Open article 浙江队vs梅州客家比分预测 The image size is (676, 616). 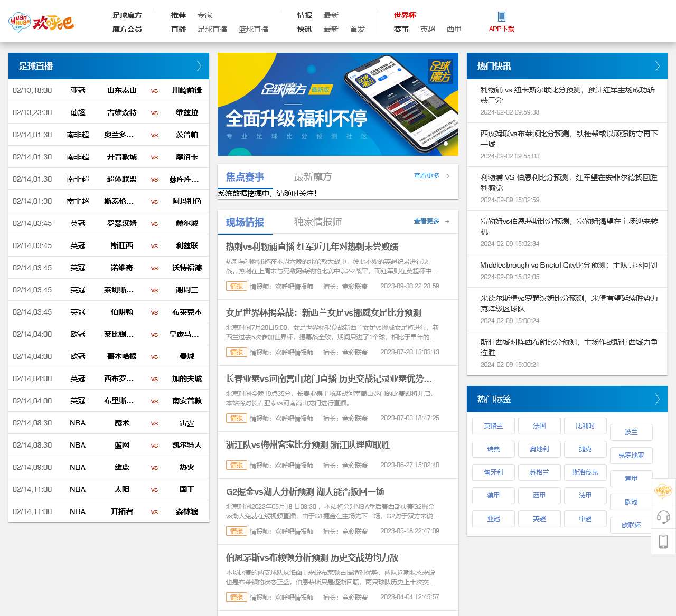tap(308, 444)
